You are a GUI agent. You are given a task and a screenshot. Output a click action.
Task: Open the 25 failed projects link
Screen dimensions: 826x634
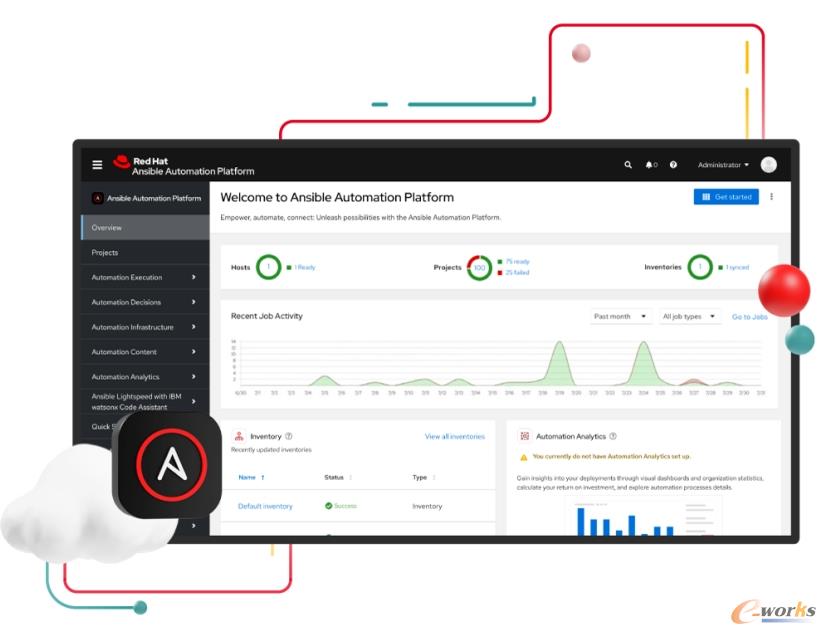[517, 272]
